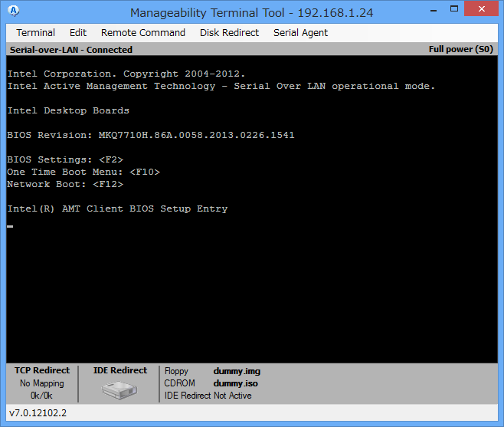Click the dummy.iso CDROM image name
Image resolution: width=504 pixels, height=427 pixels.
click(x=236, y=383)
